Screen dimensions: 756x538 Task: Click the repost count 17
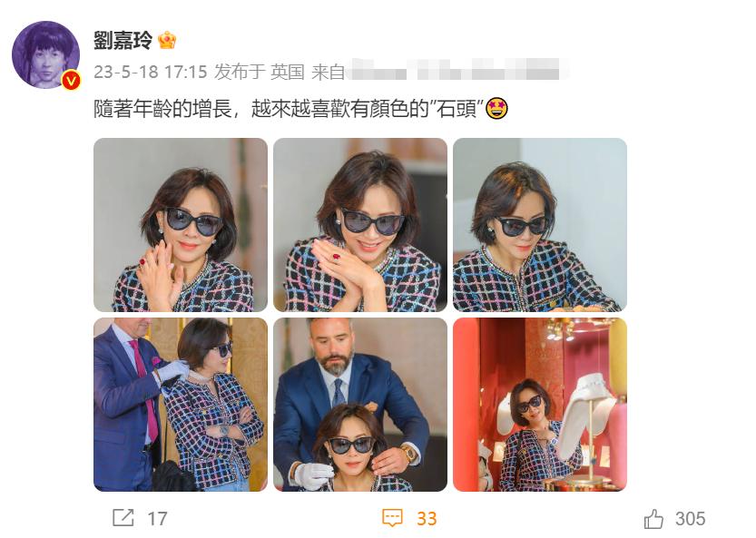pyautogui.click(x=157, y=519)
